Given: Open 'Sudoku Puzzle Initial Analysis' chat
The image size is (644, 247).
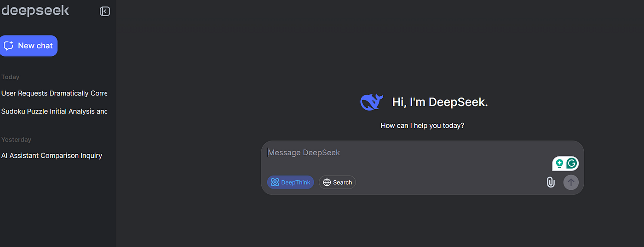Looking at the screenshot, I should click(54, 111).
